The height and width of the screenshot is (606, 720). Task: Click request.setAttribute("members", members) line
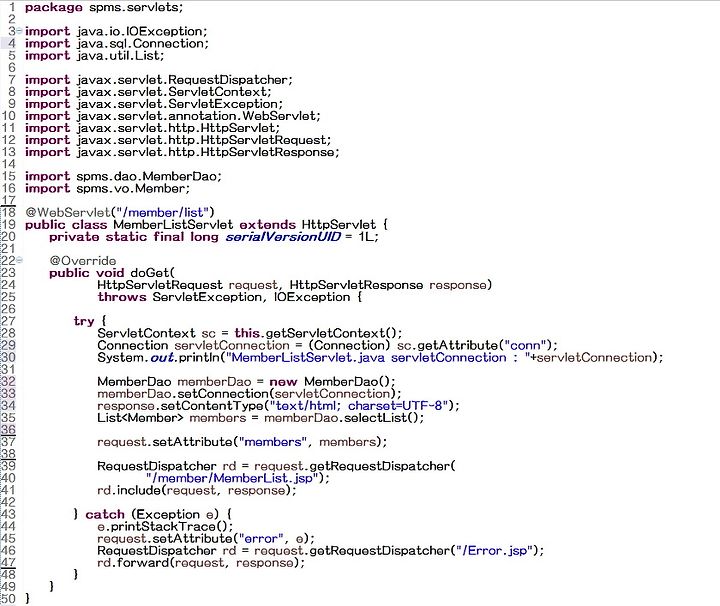242,442
